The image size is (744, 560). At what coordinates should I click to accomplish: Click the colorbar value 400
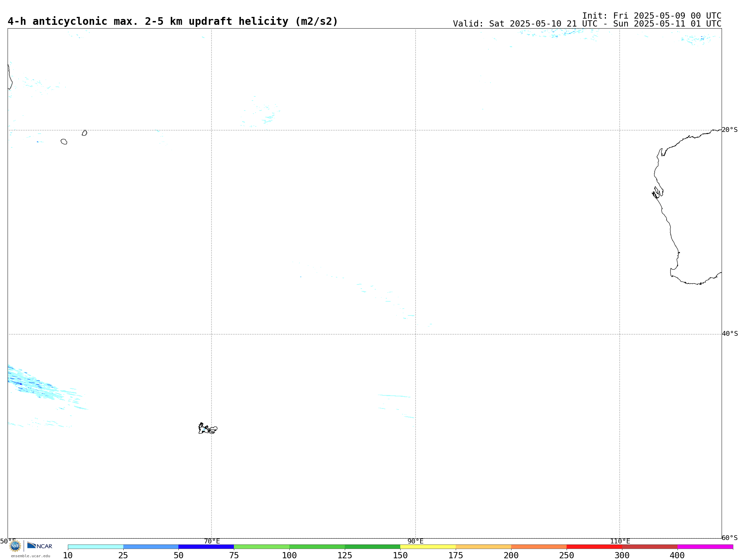(x=677, y=556)
